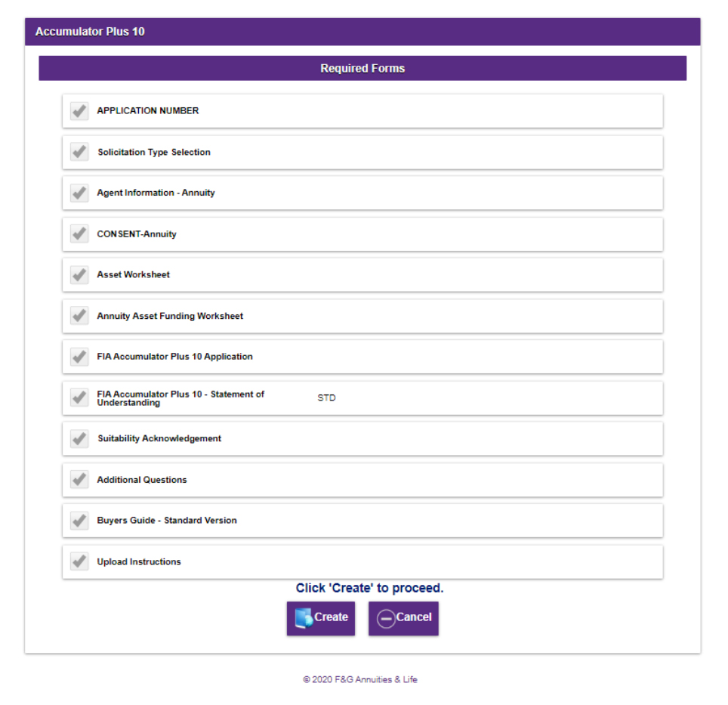Click the checkmark icon for Asset Worksheet

coord(79,274)
